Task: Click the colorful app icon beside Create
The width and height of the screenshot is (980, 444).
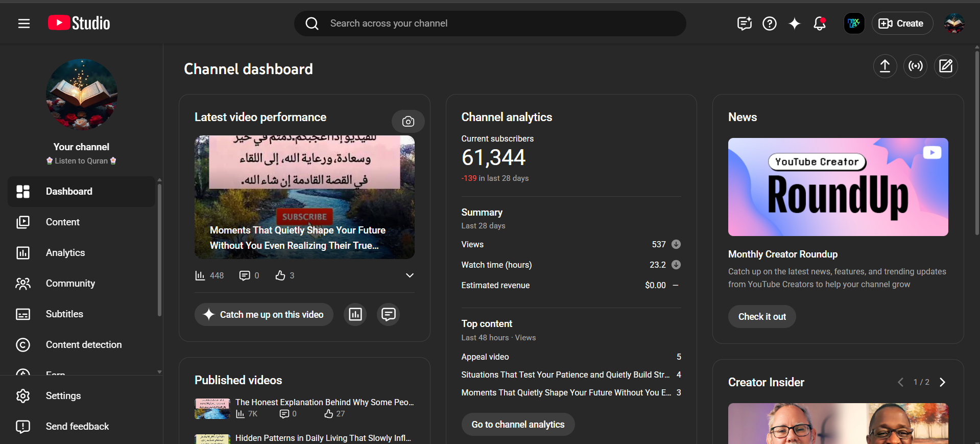Action: tap(854, 24)
